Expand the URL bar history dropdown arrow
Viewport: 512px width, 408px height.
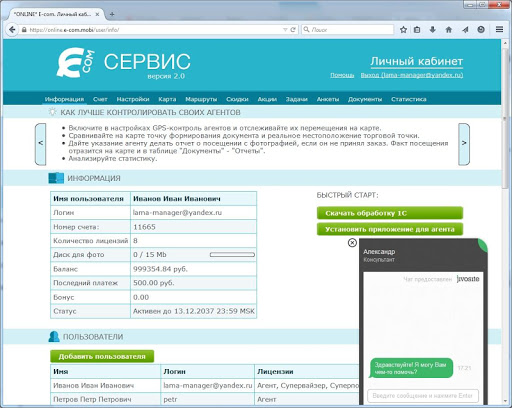tap(285, 30)
